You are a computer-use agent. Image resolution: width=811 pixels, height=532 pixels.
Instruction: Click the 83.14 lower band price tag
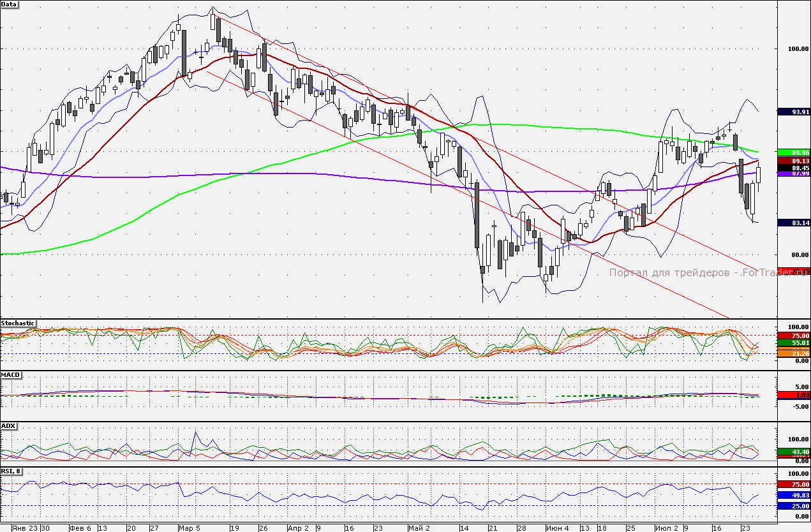pyautogui.click(x=794, y=223)
